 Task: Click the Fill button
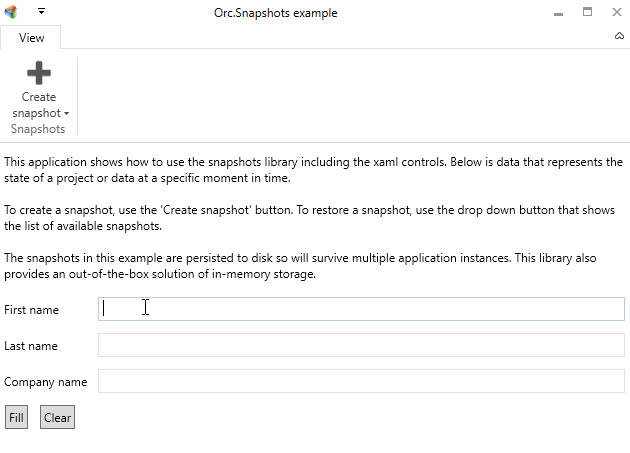[x=16, y=417]
